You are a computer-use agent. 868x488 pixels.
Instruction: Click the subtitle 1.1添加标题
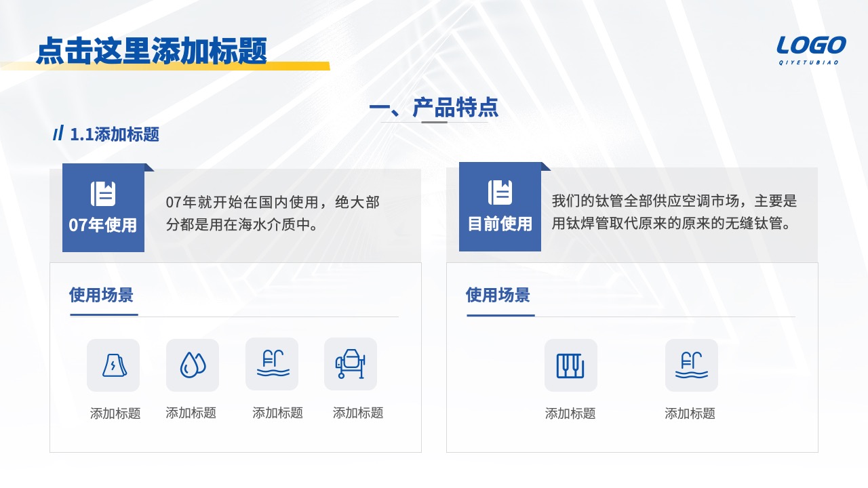point(115,134)
